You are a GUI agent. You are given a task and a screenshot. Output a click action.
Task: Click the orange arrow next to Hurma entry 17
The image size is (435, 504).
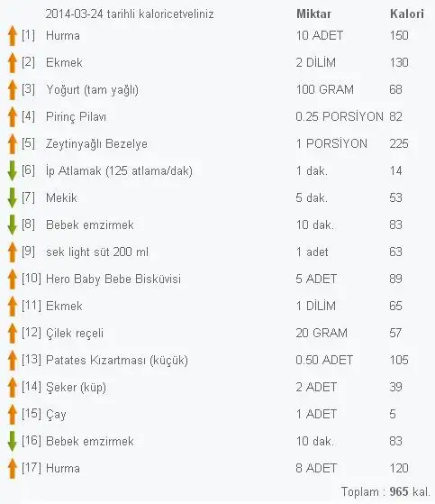coord(13,468)
